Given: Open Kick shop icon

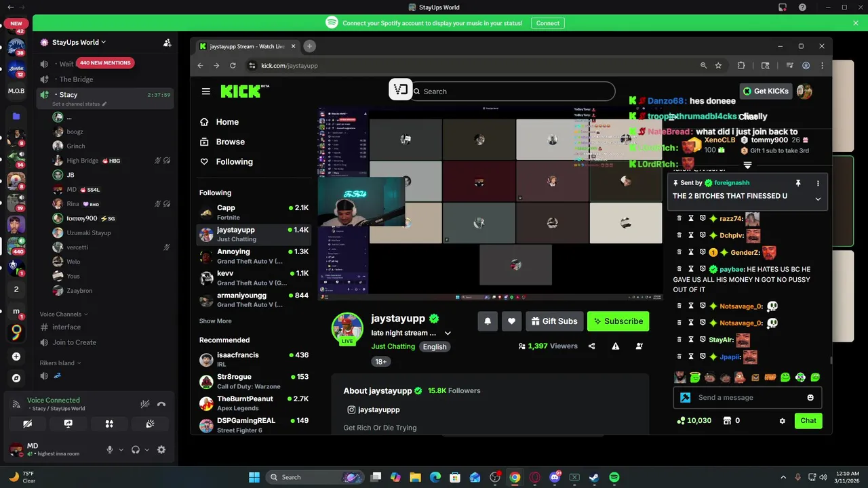Looking at the screenshot, I should click(x=727, y=421).
